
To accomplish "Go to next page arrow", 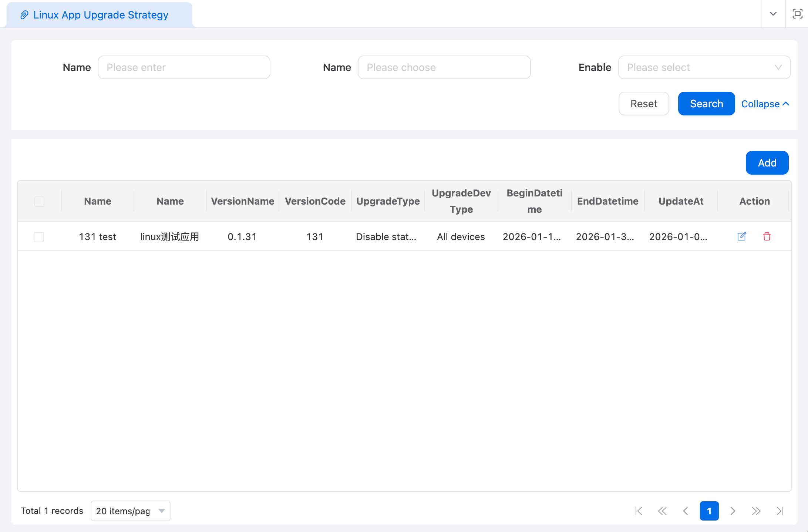I will coord(733,511).
